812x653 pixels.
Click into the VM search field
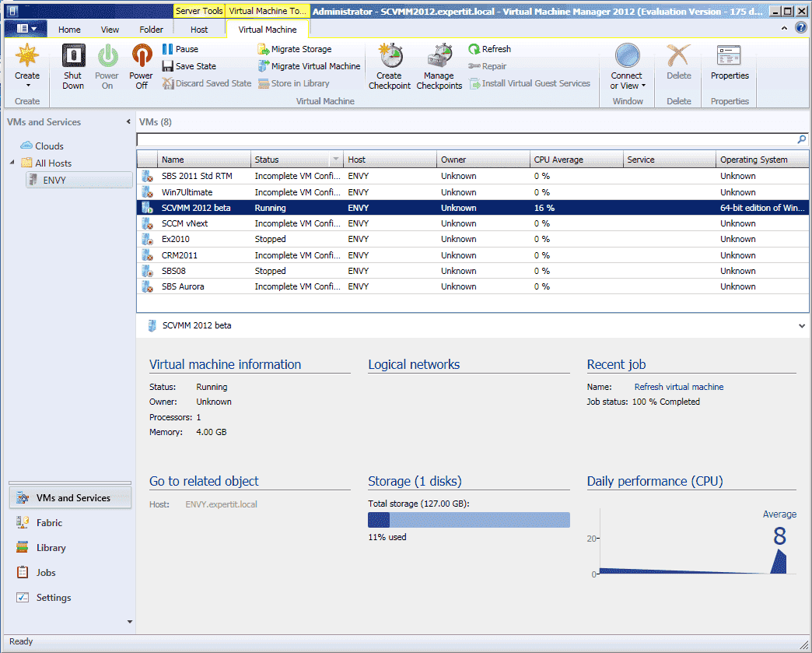click(466, 139)
